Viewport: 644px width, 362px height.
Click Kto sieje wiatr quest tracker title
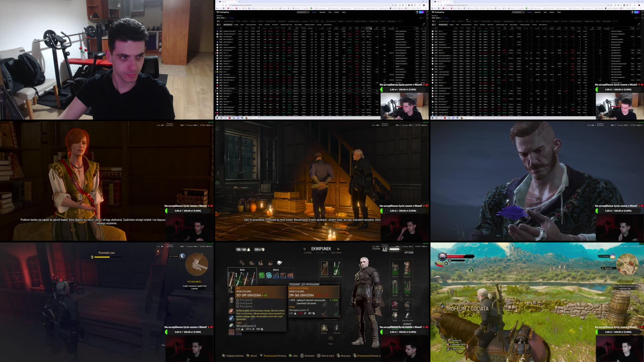pyautogui.click(x=194, y=282)
